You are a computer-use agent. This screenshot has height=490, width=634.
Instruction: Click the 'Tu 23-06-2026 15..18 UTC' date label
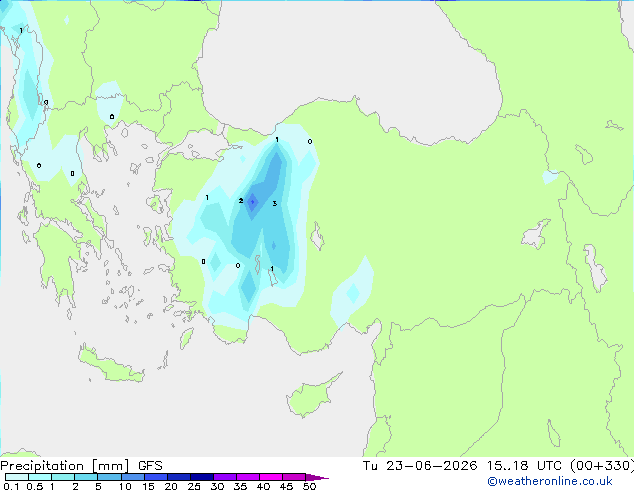464,466
